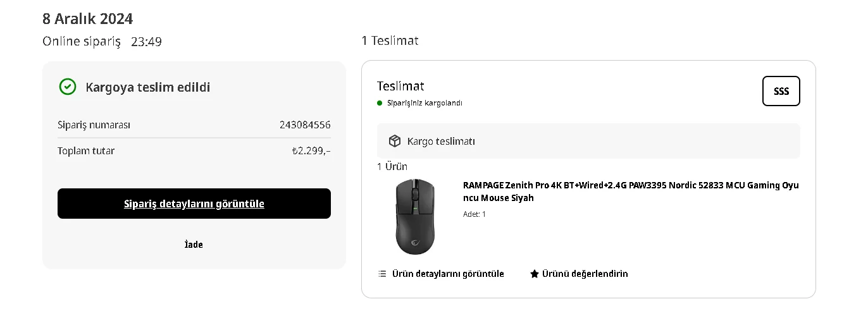Click the list icon beside product details
The image size is (868, 323).
(382, 274)
